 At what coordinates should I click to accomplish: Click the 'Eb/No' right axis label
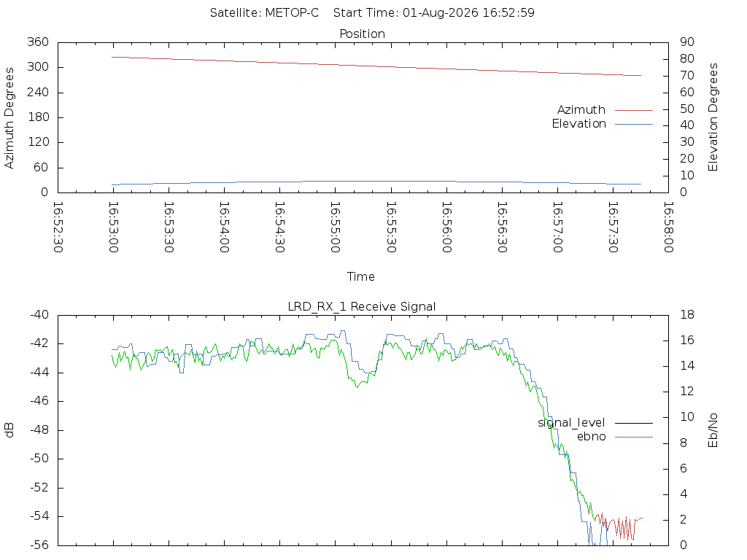713,430
